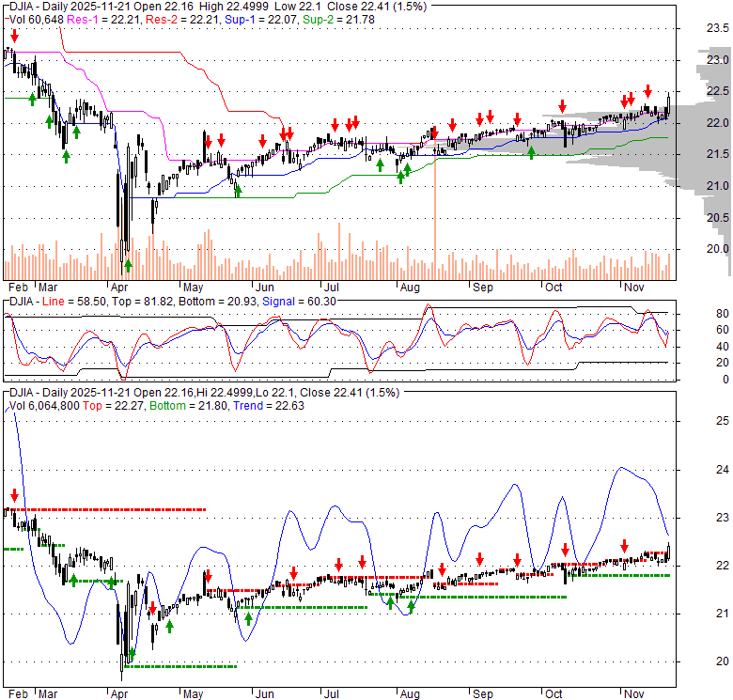Click the 80 level on oscillator axis
This screenshot has width=733, height=700.
[723, 314]
